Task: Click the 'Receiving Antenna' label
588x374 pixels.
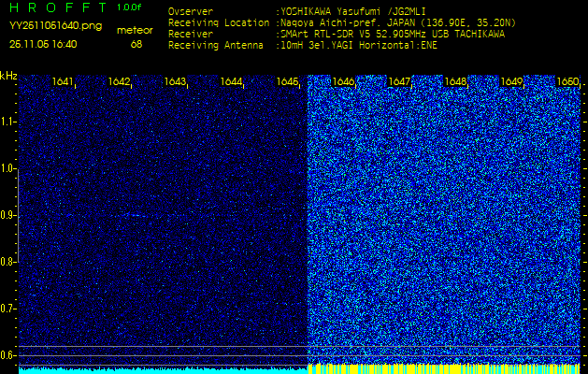Action: click(x=216, y=46)
